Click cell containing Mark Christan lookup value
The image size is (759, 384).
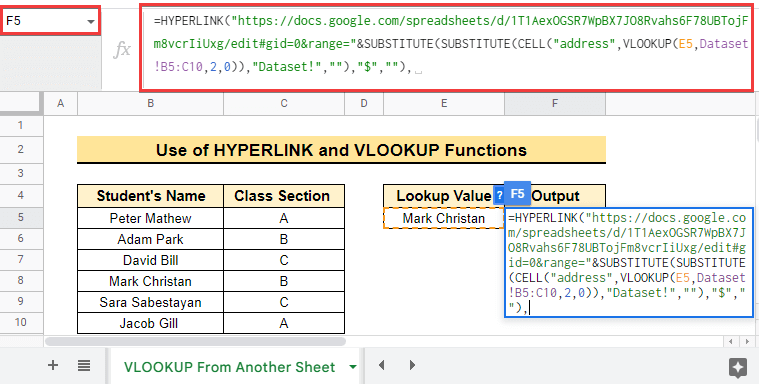(x=443, y=218)
